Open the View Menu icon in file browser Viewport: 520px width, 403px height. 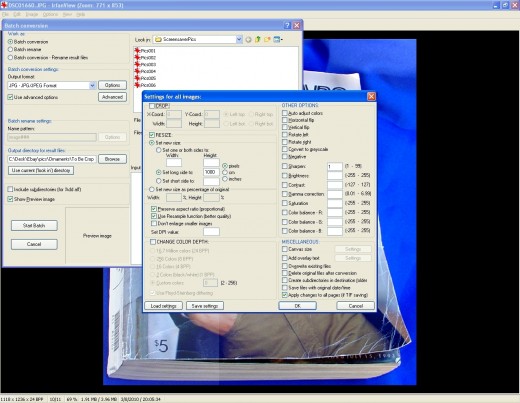point(277,39)
